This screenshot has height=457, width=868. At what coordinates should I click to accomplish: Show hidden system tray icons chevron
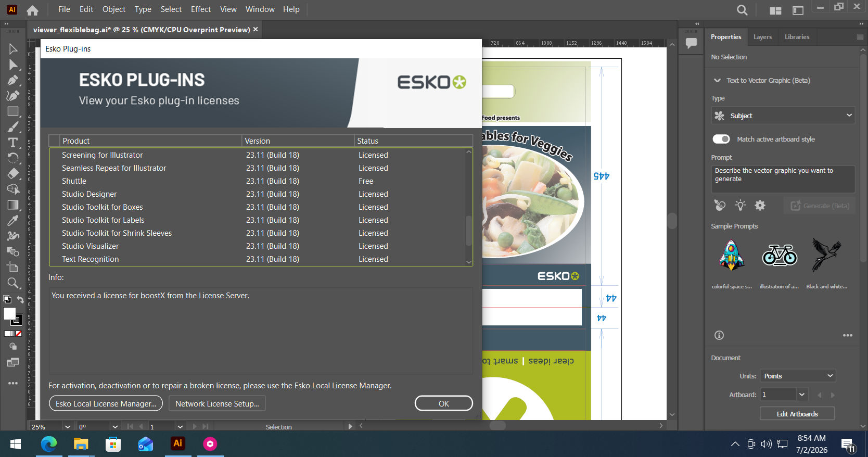tap(735, 444)
